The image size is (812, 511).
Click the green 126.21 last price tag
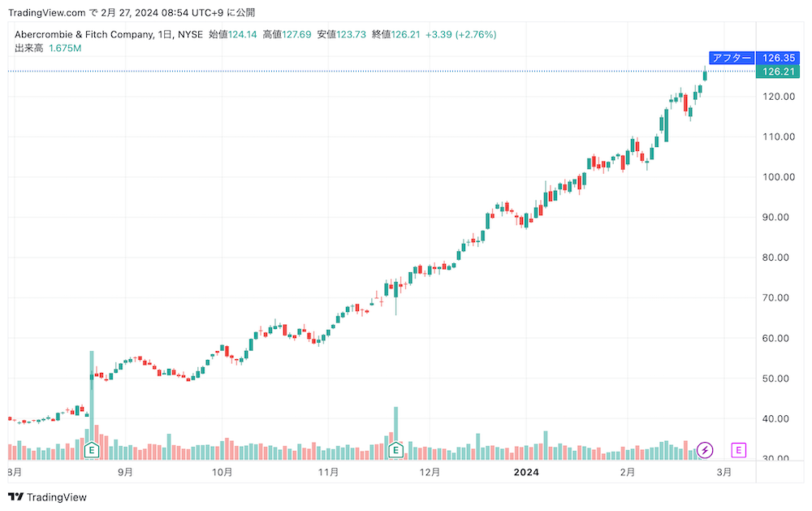point(778,71)
